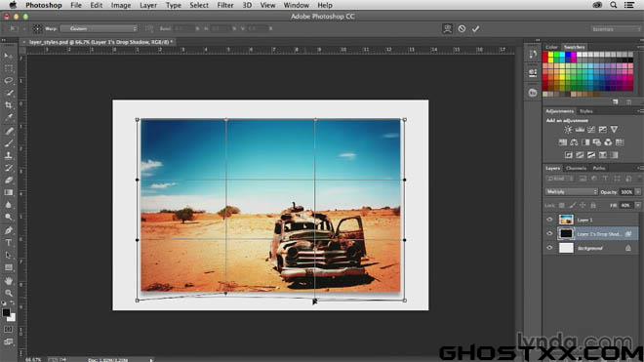Toggle Layer 1's Drop Shadow layer visibility
Screen dimensions: 644x362
(549, 233)
